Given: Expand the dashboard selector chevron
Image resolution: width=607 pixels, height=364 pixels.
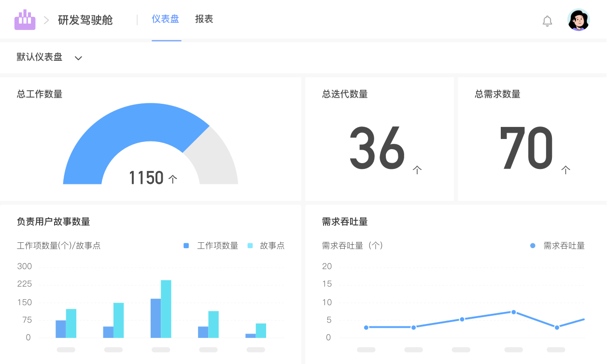Looking at the screenshot, I should click(x=78, y=57).
